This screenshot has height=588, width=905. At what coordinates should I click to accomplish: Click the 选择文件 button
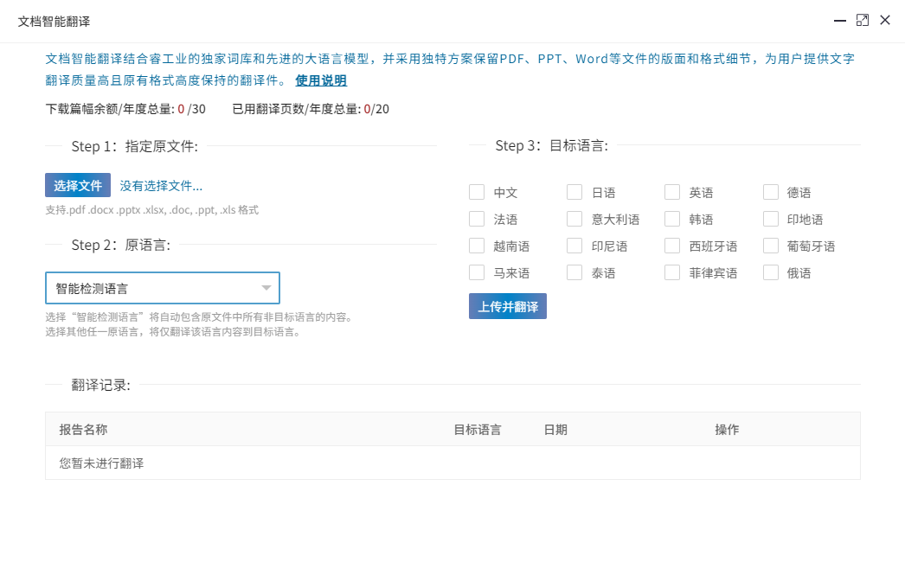78,185
